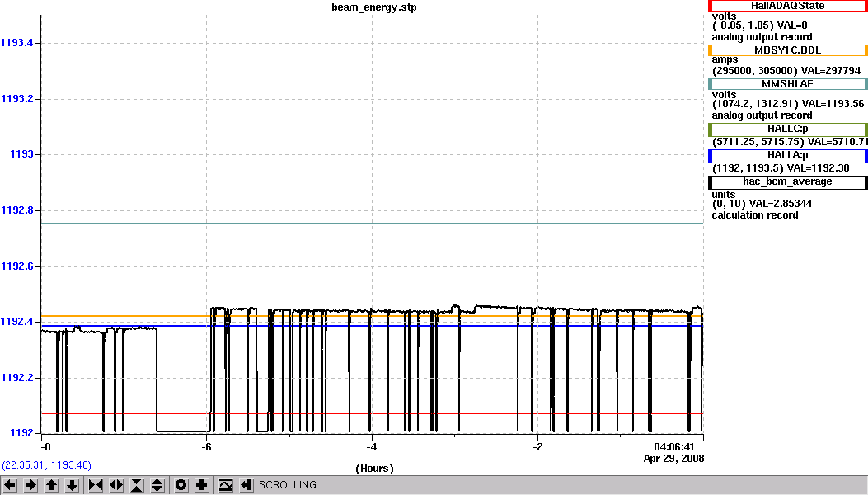Click the plus icon in the toolbar
The image size is (868, 495).
coord(201,485)
